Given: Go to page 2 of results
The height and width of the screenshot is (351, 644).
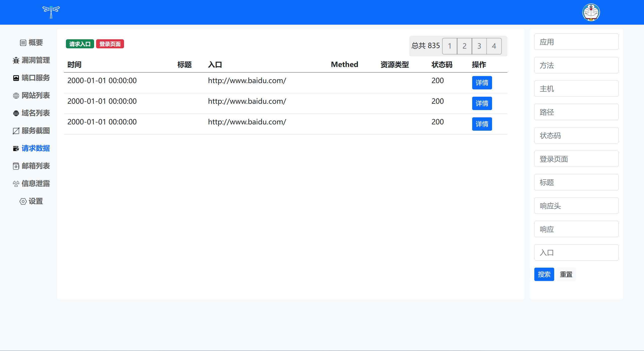Looking at the screenshot, I should [x=464, y=46].
